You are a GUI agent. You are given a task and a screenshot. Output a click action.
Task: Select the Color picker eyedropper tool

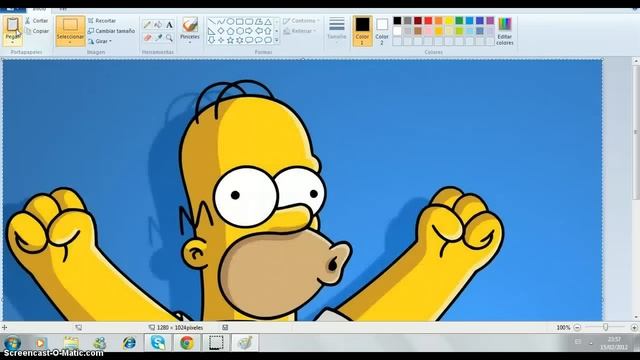[x=158, y=38]
